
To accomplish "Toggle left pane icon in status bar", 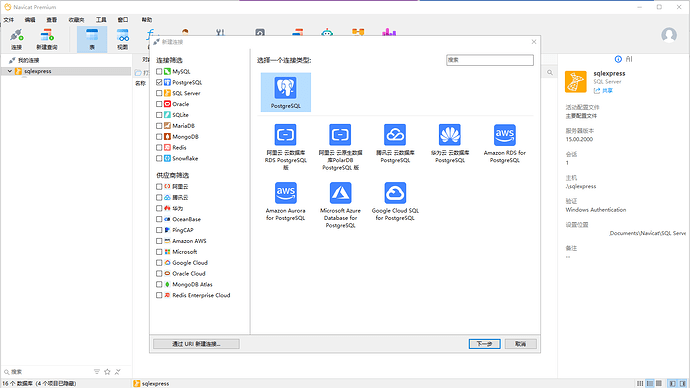I will 672,383.
